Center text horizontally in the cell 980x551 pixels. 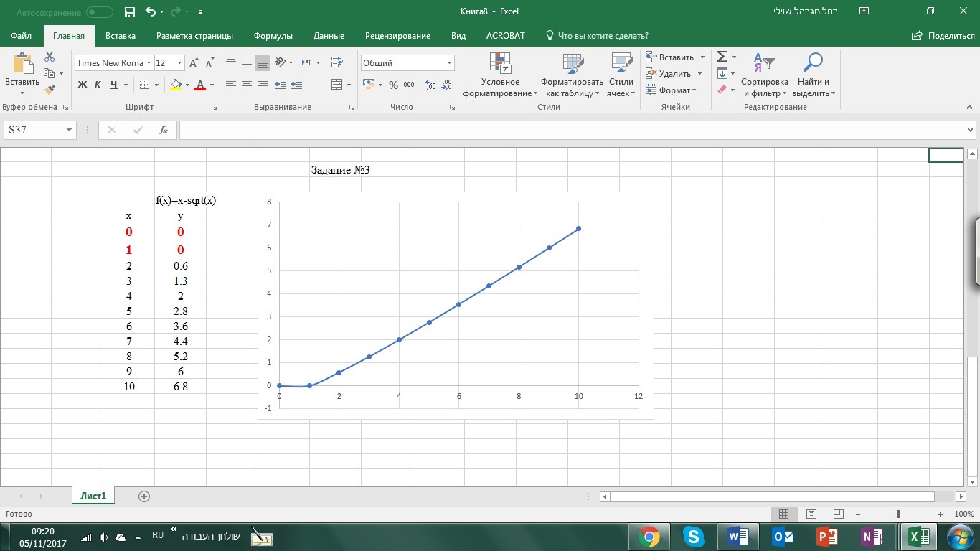247,85
